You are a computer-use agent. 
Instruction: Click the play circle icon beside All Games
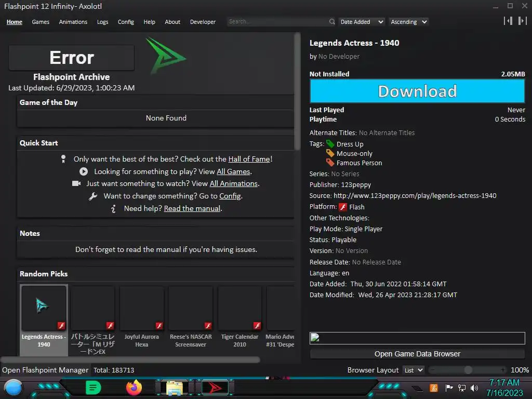point(84,171)
